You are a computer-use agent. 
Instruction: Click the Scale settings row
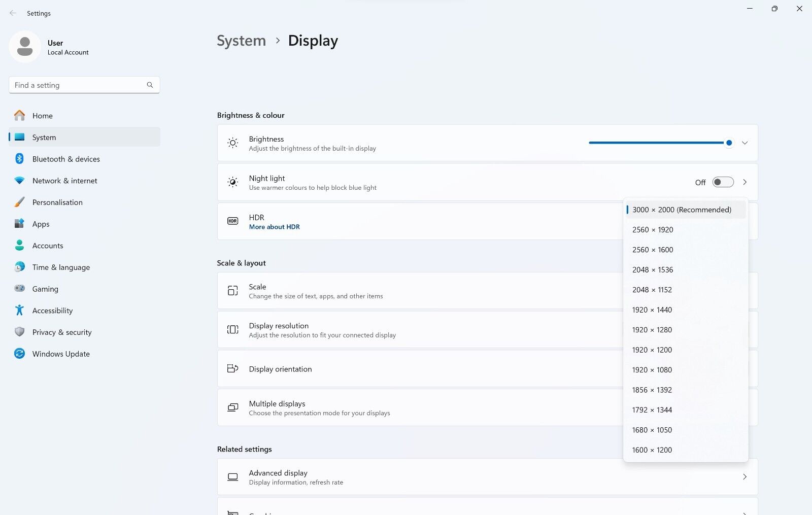pyautogui.click(x=420, y=291)
